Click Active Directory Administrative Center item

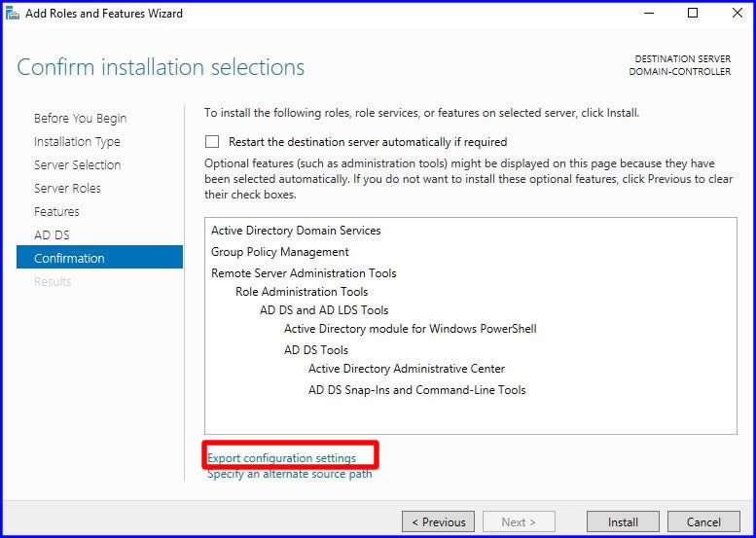click(407, 369)
